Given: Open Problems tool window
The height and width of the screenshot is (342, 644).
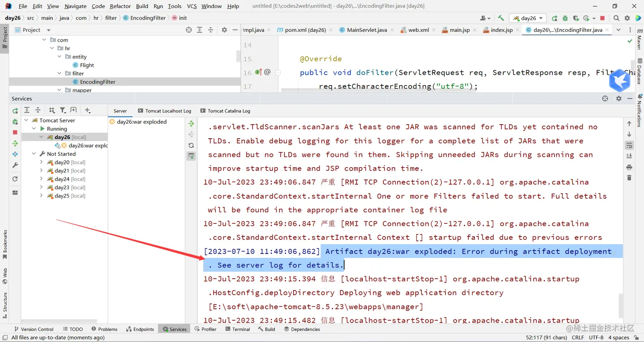Looking at the screenshot, I should click(x=104, y=329).
